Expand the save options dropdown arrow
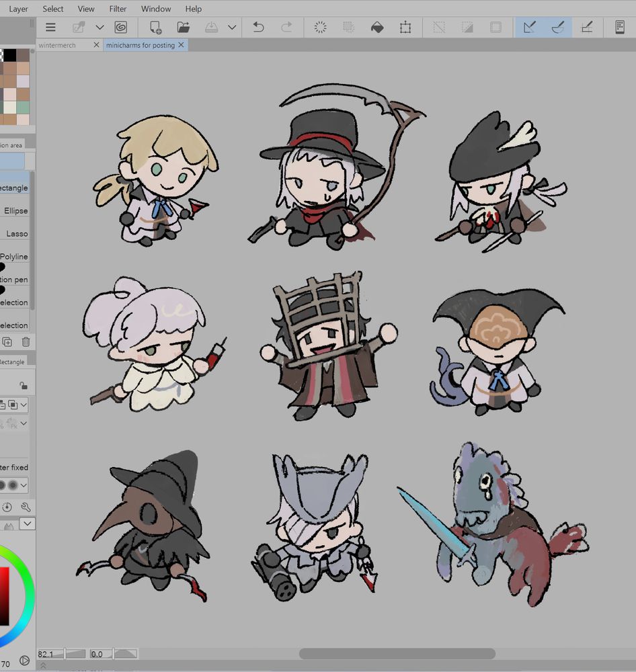 (x=232, y=28)
